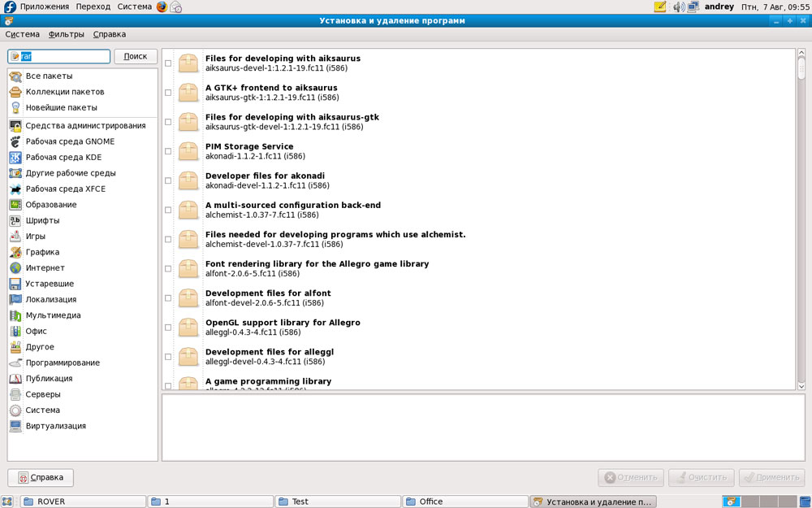The width and height of the screenshot is (812, 508).
Task: Click the Package collections (Коллекции пакетов) icon
Action: [x=15, y=92]
